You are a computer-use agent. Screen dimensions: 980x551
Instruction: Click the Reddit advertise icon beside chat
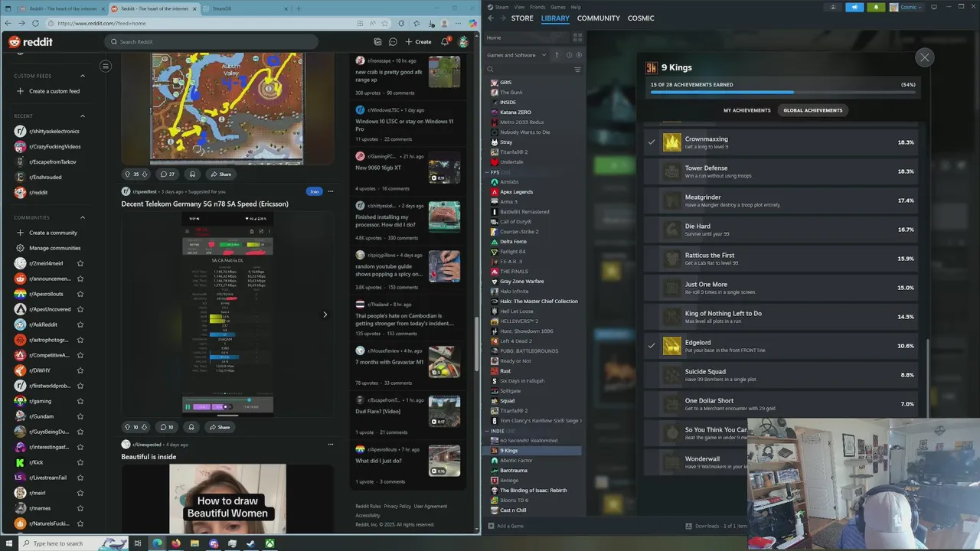tap(377, 42)
